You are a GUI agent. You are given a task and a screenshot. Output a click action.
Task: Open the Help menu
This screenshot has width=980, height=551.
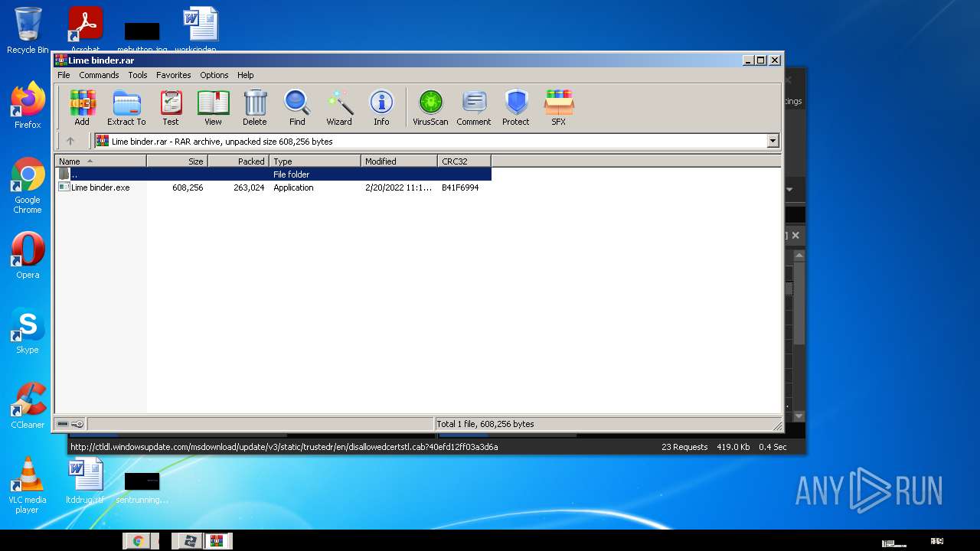pyautogui.click(x=245, y=75)
